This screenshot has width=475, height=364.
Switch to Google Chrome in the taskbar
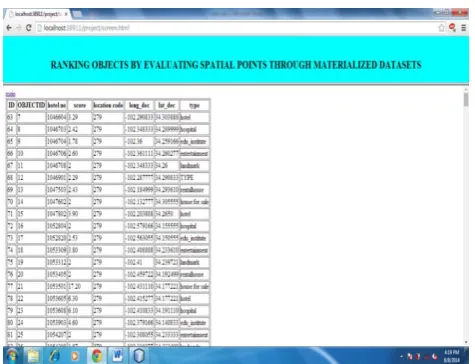(97, 356)
